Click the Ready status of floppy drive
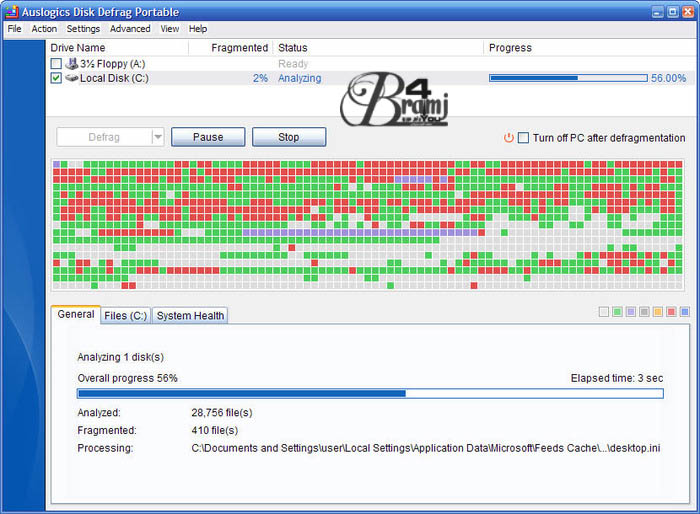The height and width of the screenshot is (514, 700). 293,64
